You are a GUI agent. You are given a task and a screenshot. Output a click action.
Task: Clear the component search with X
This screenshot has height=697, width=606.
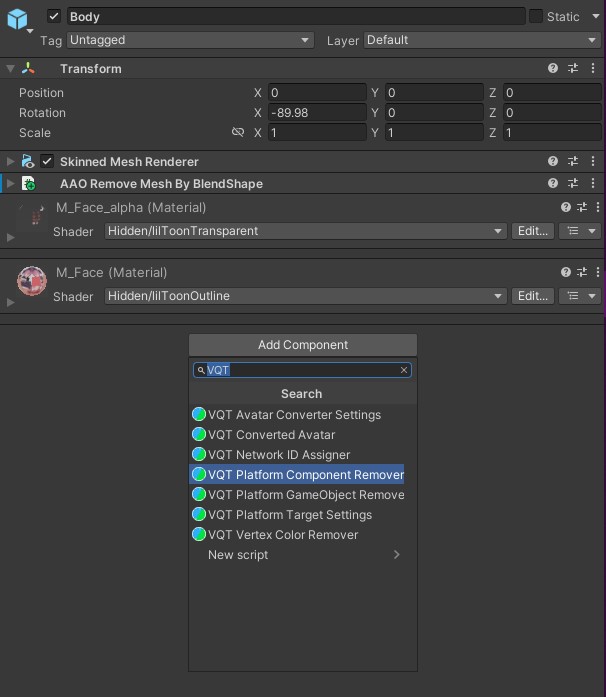click(404, 370)
